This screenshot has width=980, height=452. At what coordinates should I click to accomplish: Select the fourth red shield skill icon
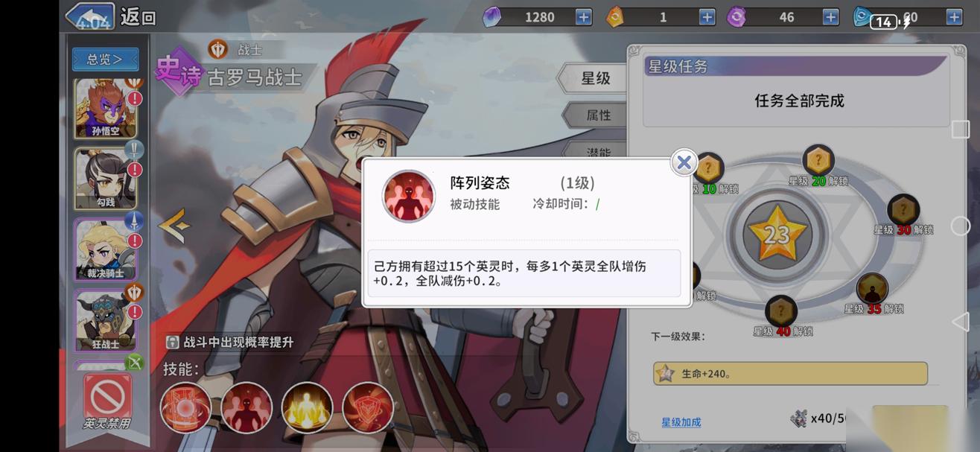click(x=368, y=407)
